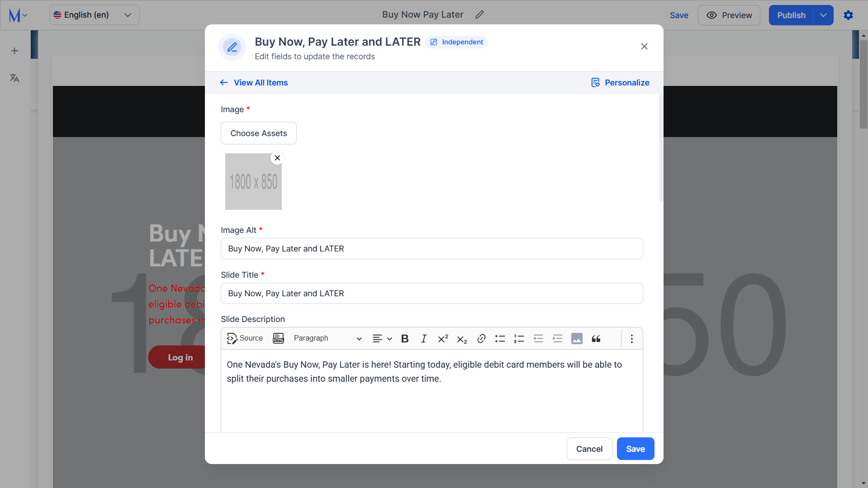This screenshot has height=488, width=868.
Task: Increase indent in the editor
Action: [x=558, y=338]
